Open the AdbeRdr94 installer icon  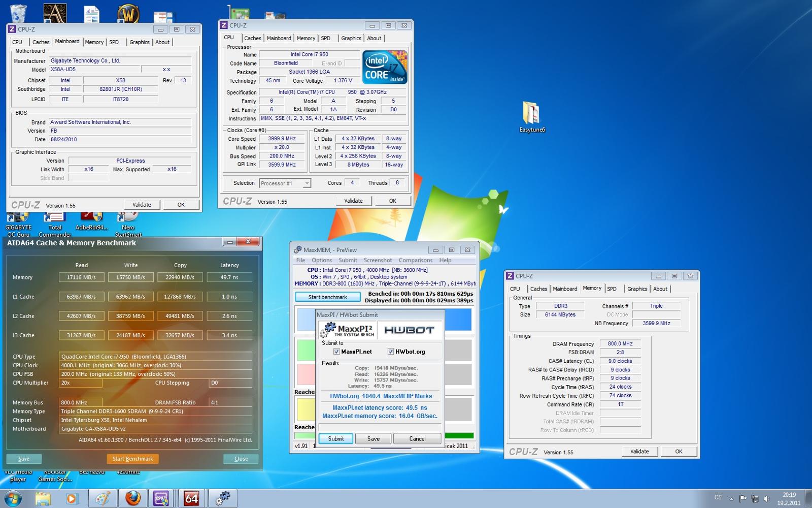click(91, 221)
